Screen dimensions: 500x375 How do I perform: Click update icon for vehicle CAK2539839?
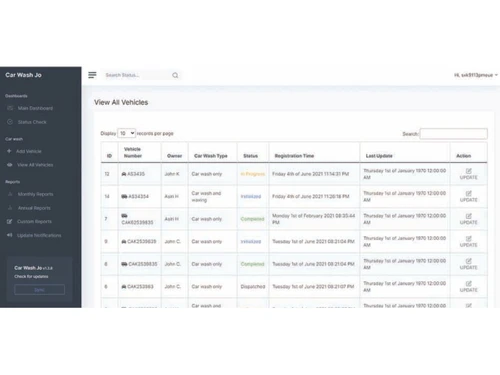pyautogui.click(x=468, y=238)
